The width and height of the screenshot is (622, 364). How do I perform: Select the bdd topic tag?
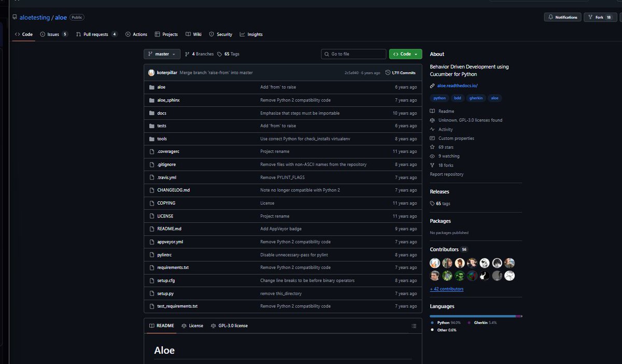click(458, 98)
